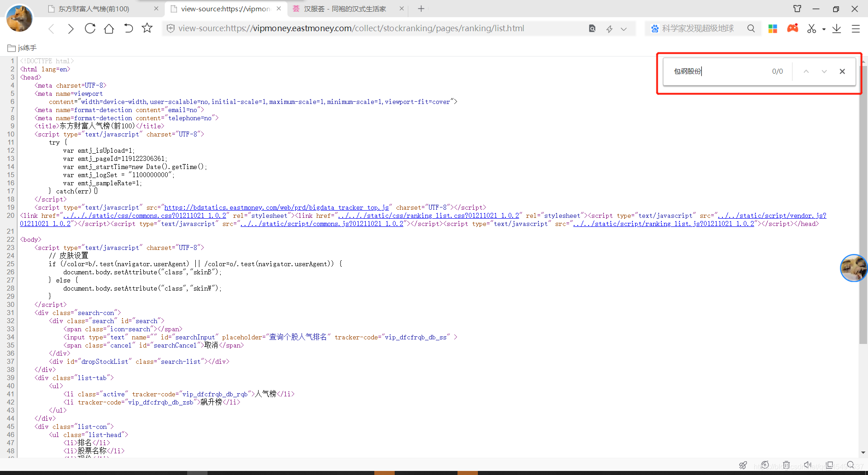868x475 pixels.
Task: Click the 人气榜 list item source text
Action: pyautogui.click(x=265, y=394)
